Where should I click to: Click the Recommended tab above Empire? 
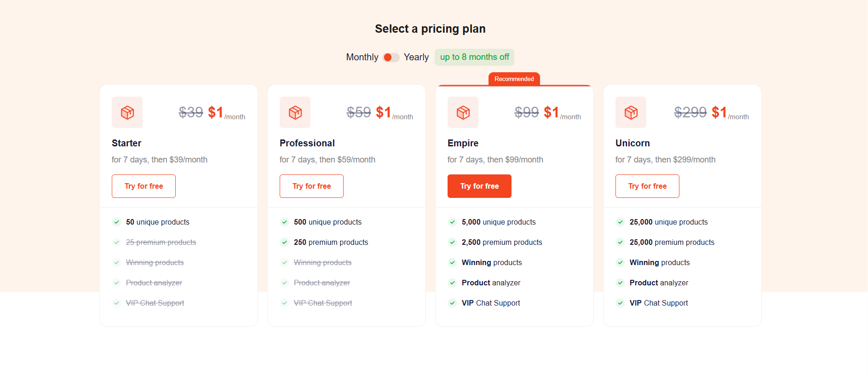coord(514,79)
